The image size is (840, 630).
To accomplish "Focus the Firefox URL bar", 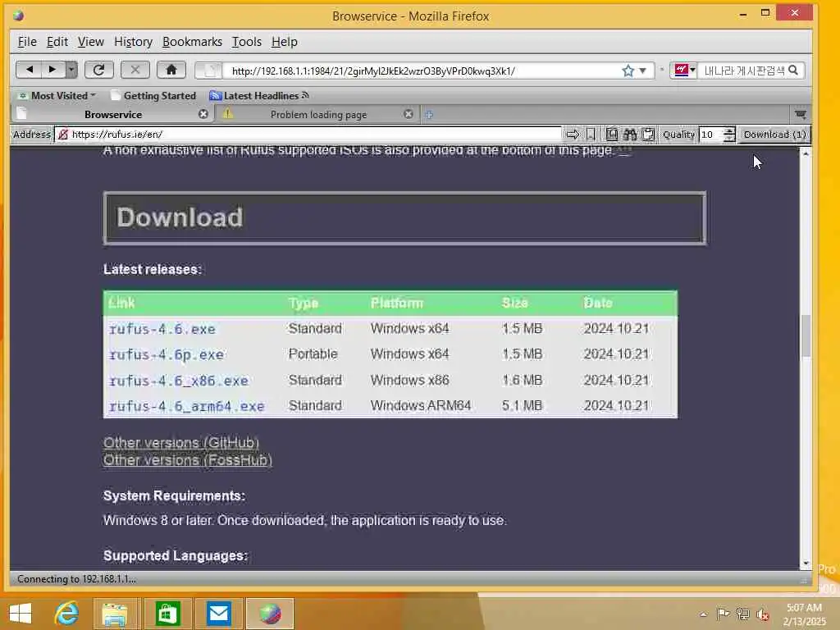I will click(423, 71).
